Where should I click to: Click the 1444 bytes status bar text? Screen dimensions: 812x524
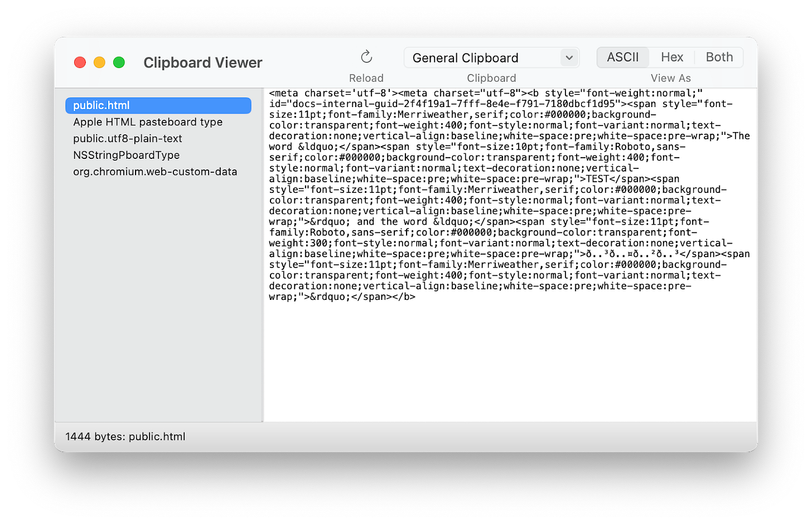point(125,436)
